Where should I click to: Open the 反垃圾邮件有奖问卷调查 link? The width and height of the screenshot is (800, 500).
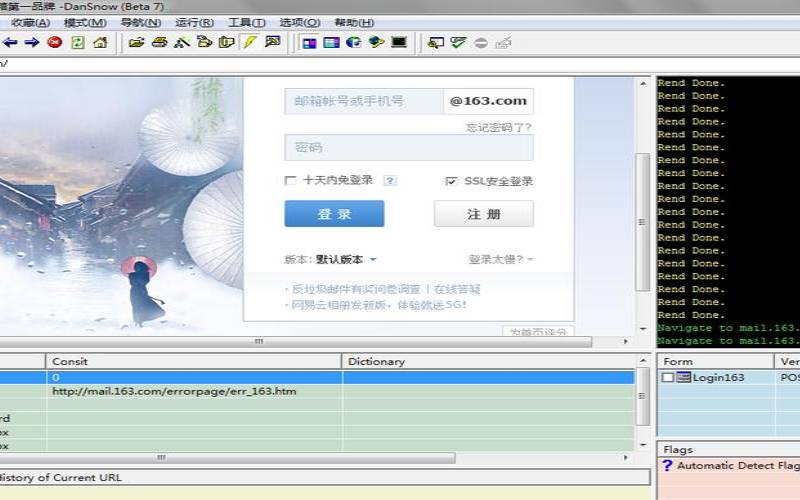[x=356, y=289]
